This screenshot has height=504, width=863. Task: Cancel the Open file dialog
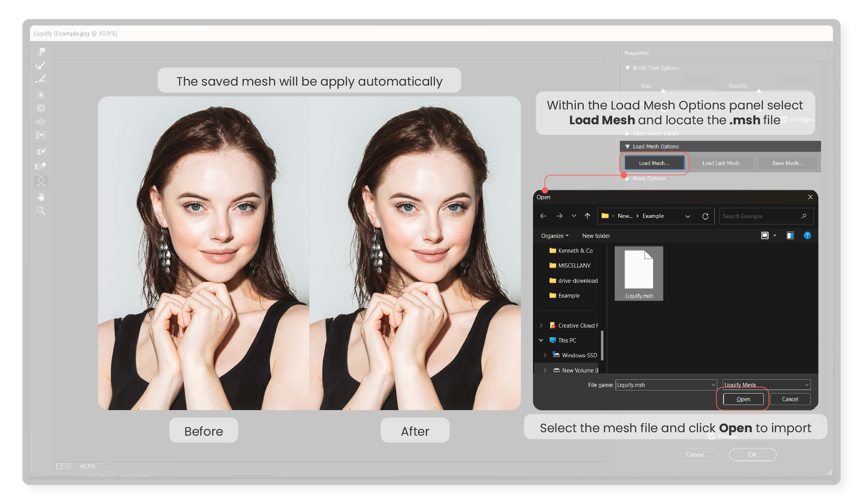coord(790,399)
